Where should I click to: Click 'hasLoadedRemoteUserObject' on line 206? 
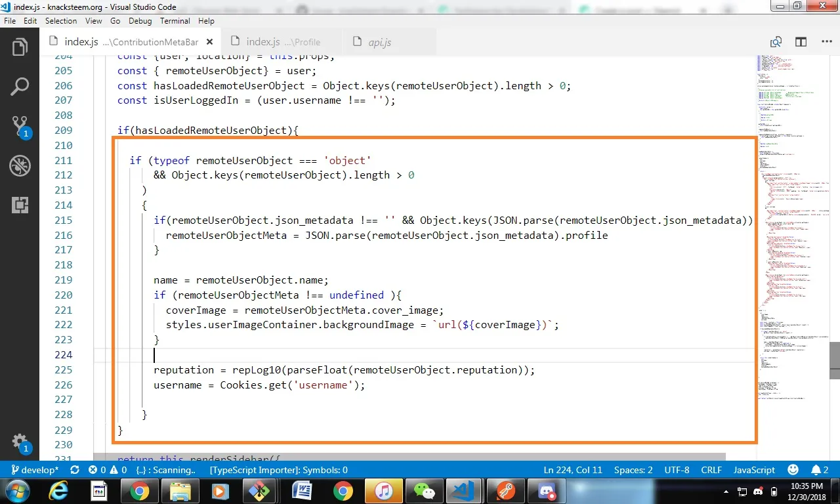click(229, 86)
